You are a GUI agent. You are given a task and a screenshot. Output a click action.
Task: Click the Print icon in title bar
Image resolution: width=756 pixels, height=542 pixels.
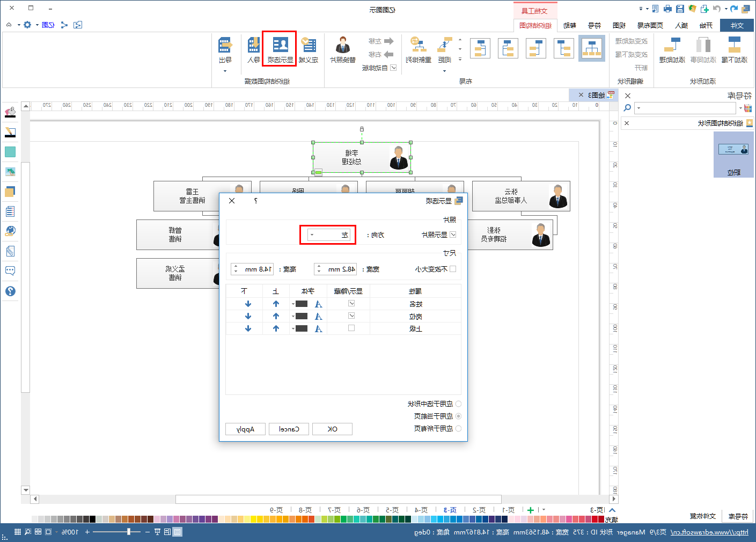click(x=667, y=9)
